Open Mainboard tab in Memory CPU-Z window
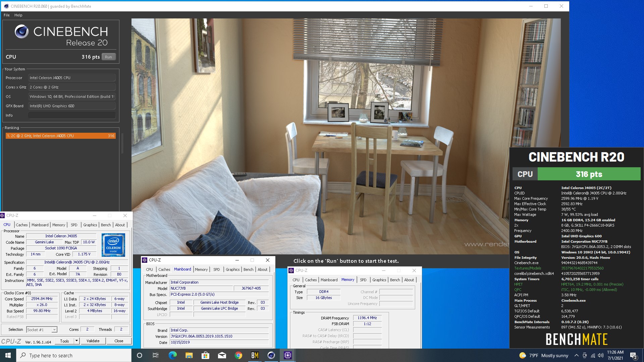This screenshot has width=644, height=362. click(x=329, y=280)
